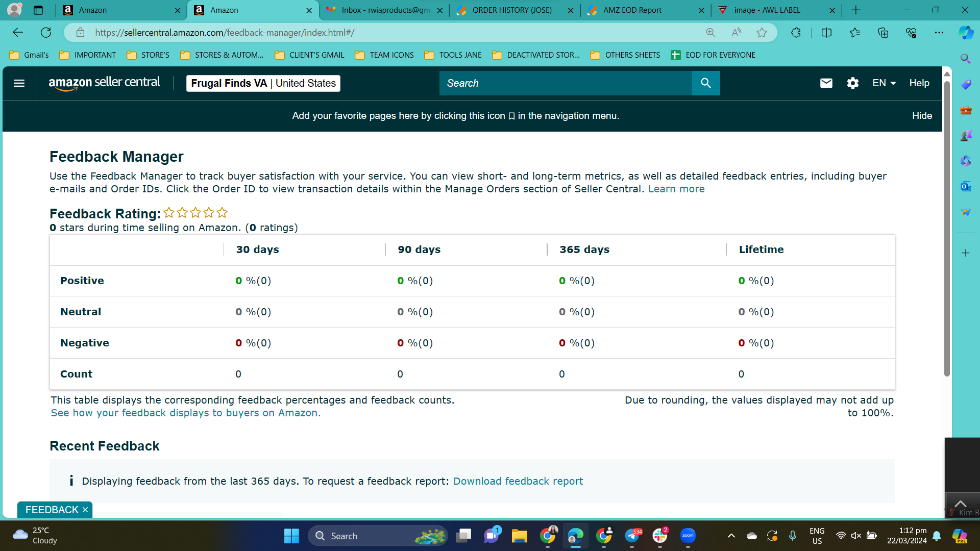
Task: Switch to the Inbox Gmail tab
Action: click(385, 10)
